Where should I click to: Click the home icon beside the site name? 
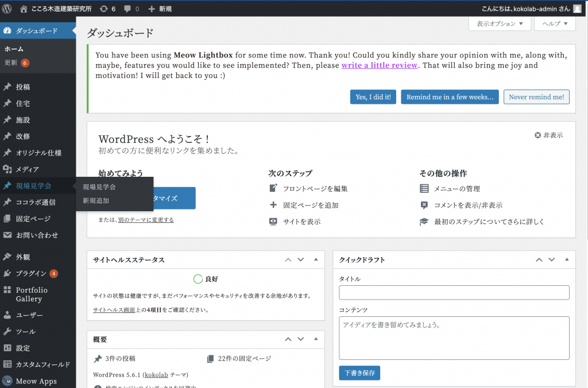pyautogui.click(x=24, y=9)
